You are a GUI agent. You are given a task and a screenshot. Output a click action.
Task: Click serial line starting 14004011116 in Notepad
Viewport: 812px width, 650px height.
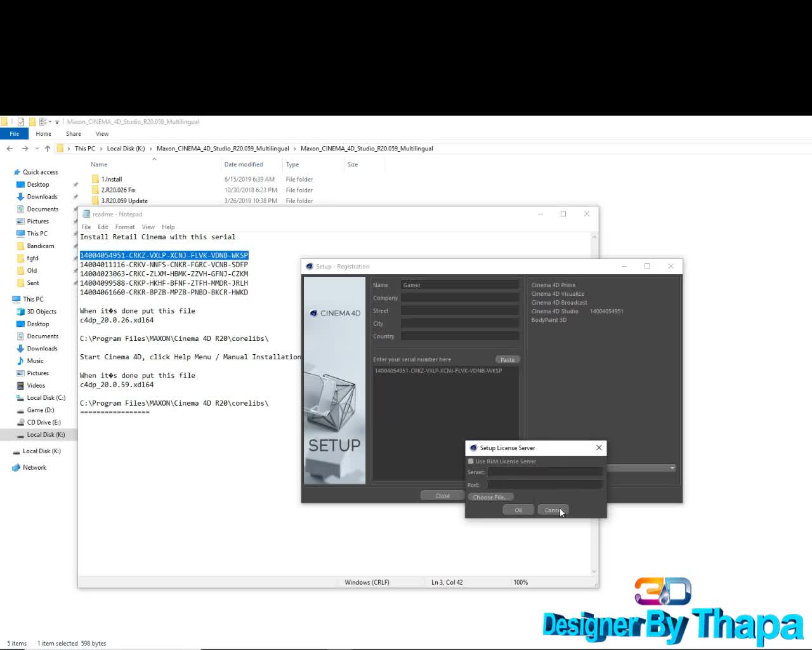(164, 265)
